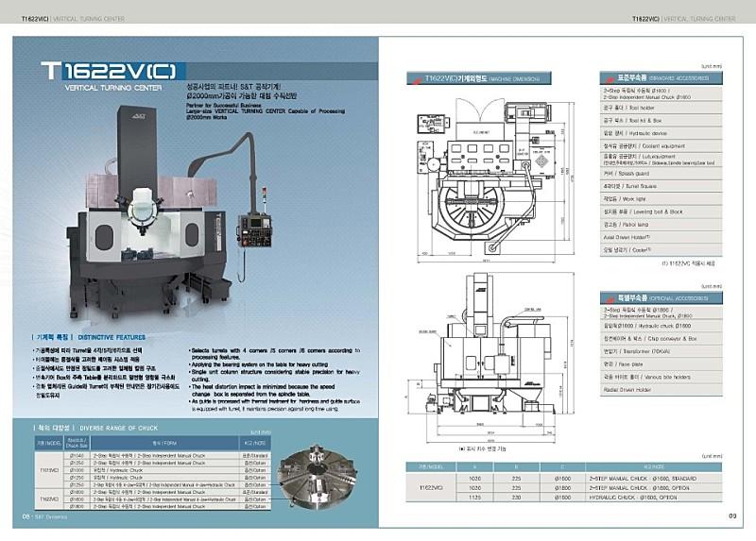Click the 'Ø1000' chuck size cell
The image size is (756, 541).
[77, 469]
